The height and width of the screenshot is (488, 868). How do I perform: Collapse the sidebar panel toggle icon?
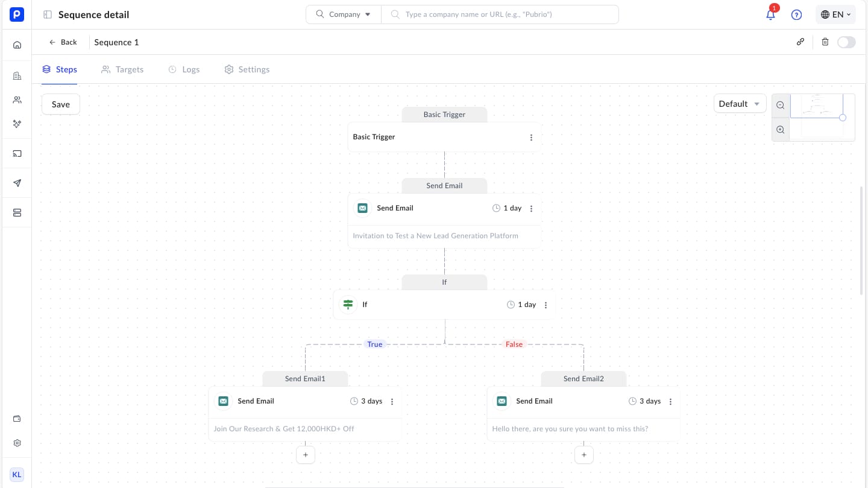[48, 14]
